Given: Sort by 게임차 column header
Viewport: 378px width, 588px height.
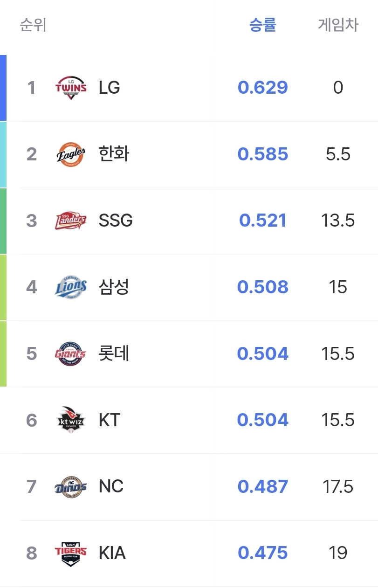Looking at the screenshot, I should click(x=338, y=24).
